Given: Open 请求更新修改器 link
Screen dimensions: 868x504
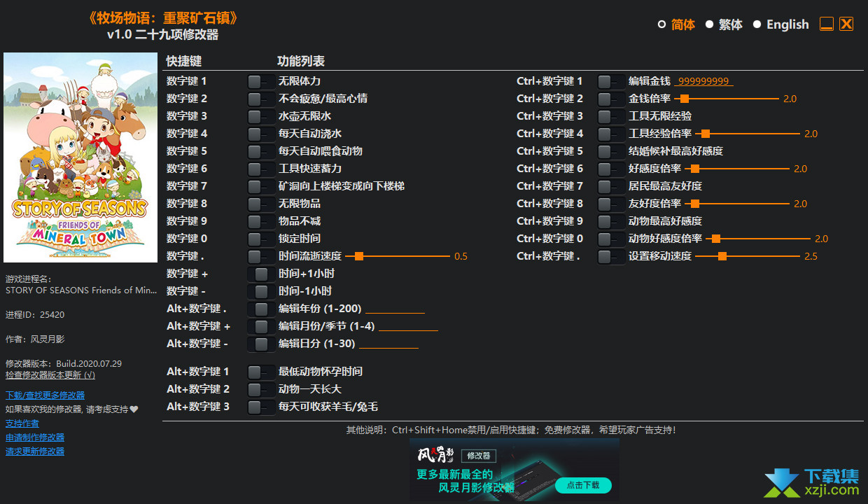Looking at the screenshot, I should point(35,451).
